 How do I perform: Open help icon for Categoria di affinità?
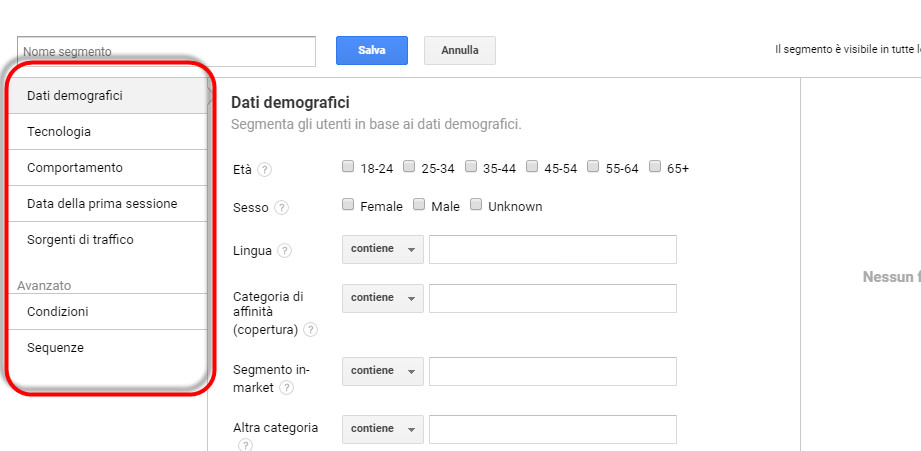(x=310, y=330)
